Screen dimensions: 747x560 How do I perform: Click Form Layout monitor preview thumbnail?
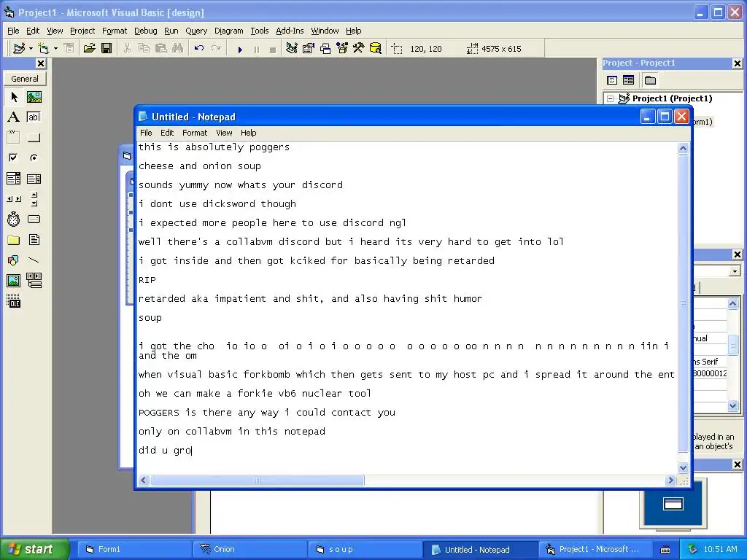coord(673,504)
